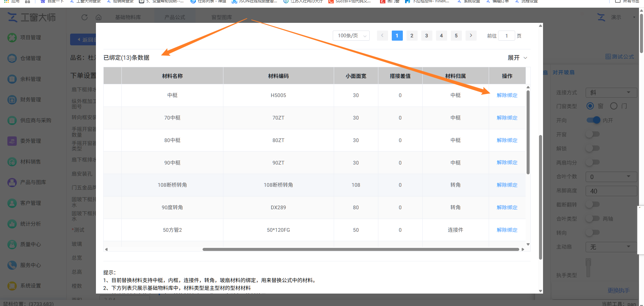644x306 pixels.
Task: Select the 门 radio button
Action: [613, 106]
